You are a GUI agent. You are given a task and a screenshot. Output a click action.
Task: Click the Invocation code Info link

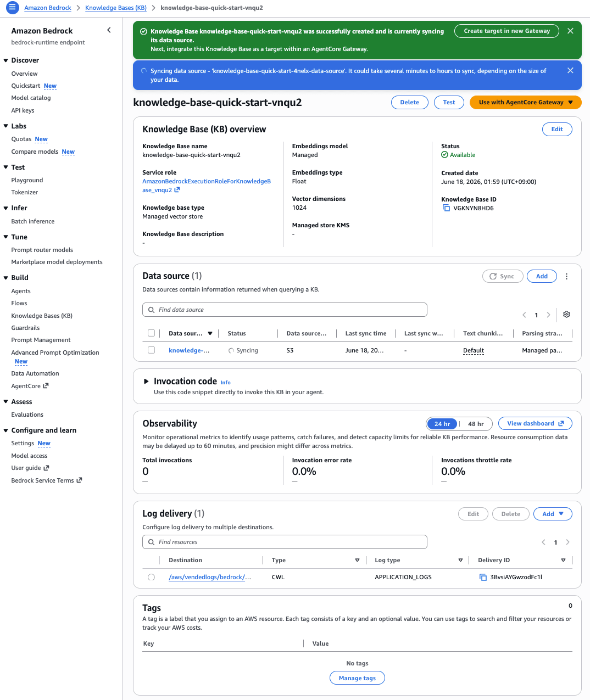click(x=225, y=383)
